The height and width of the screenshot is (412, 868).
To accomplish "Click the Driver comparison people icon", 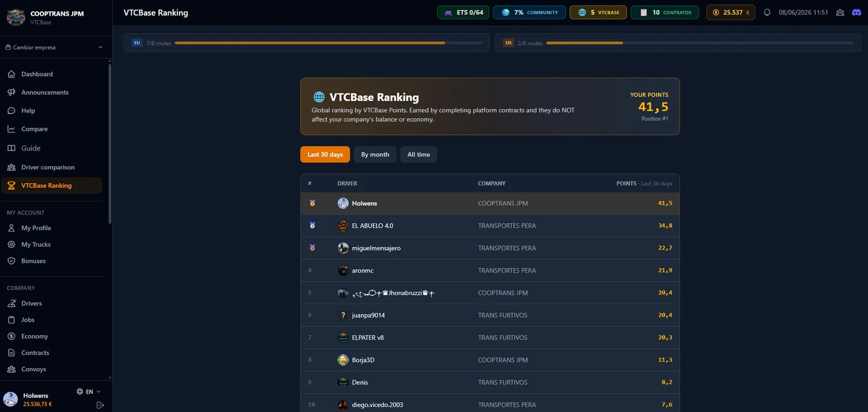I will [11, 167].
